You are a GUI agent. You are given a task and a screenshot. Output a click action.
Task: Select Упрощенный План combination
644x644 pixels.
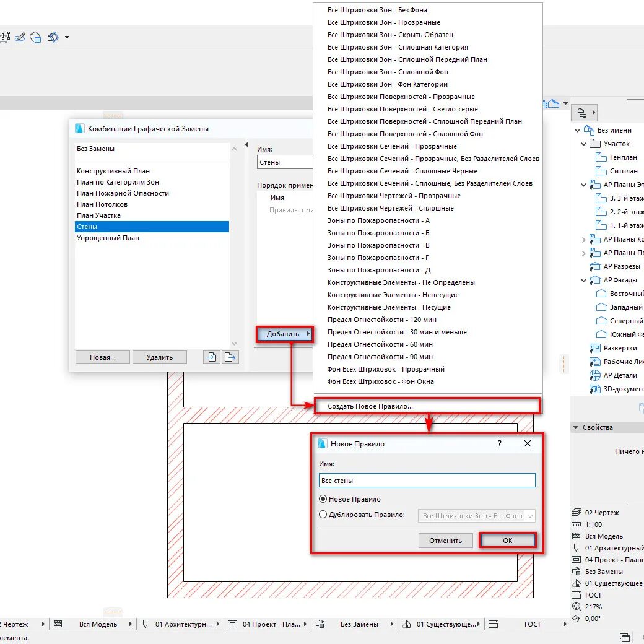(x=152, y=238)
